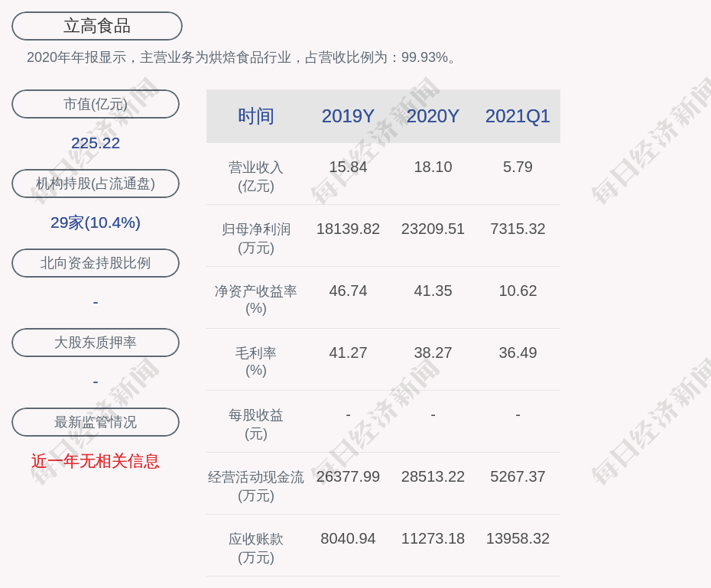Click the 每股收益 dash in the 2020Y column
The width and height of the screenshot is (711, 588).
click(433, 415)
